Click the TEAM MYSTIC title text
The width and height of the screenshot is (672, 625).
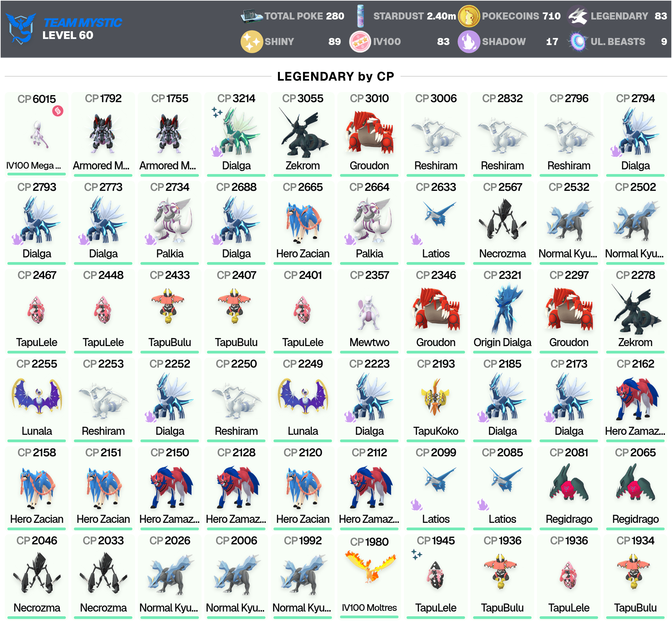coord(82,23)
